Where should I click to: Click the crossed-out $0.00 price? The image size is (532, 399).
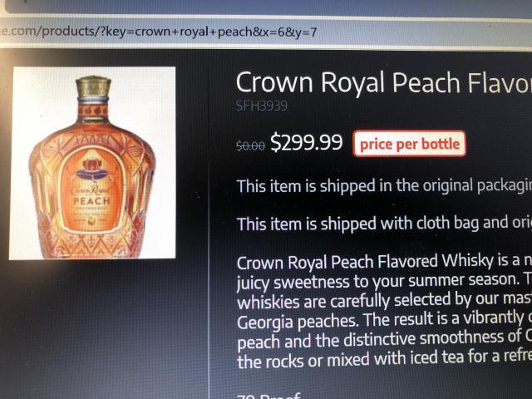click(250, 145)
